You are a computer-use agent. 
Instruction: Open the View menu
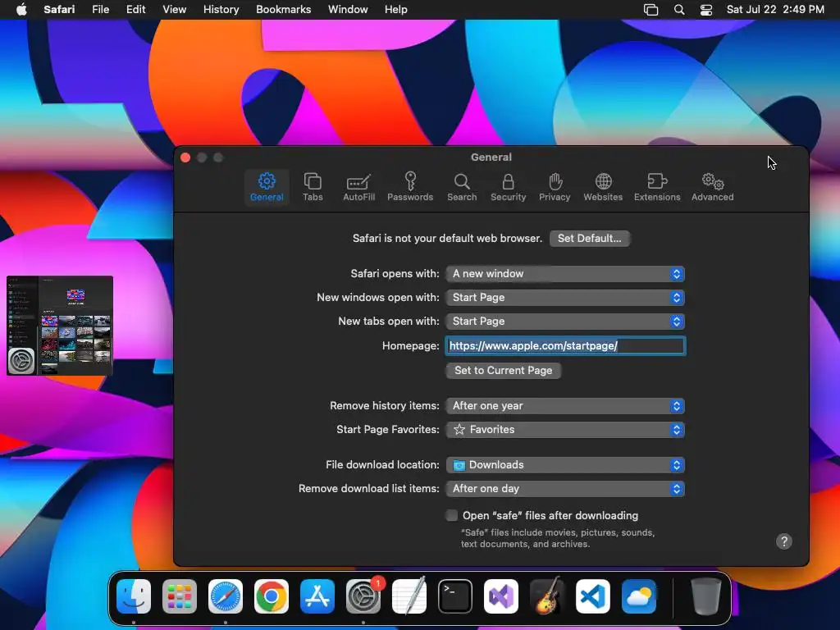coord(174,10)
